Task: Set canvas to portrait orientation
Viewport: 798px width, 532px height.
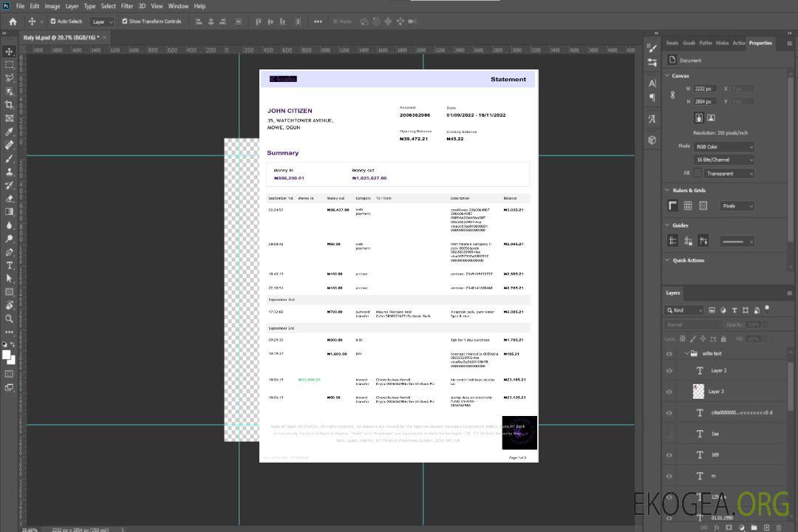Action: click(x=699, y=118)
